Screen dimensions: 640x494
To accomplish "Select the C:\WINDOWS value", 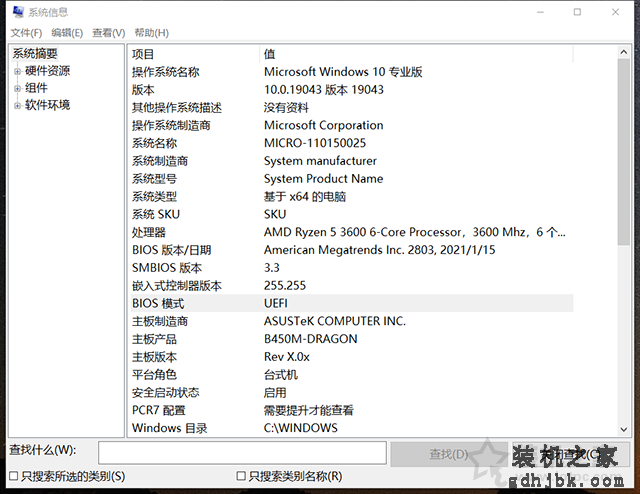I will point(300,428).
